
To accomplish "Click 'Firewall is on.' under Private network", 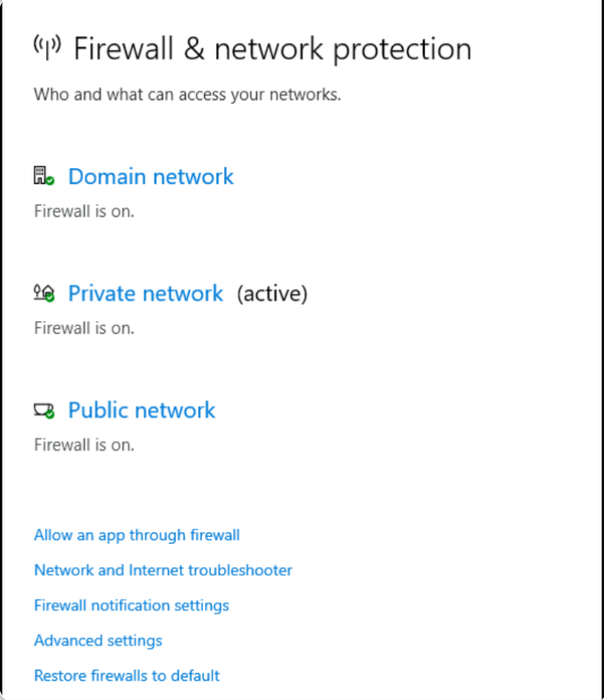I will pyautogui.click(x=84, y=328).
